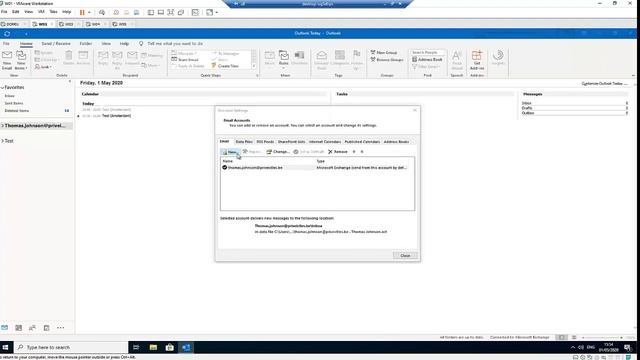
Task: Expand the Test folder group
Action: [x=2, y=141]
